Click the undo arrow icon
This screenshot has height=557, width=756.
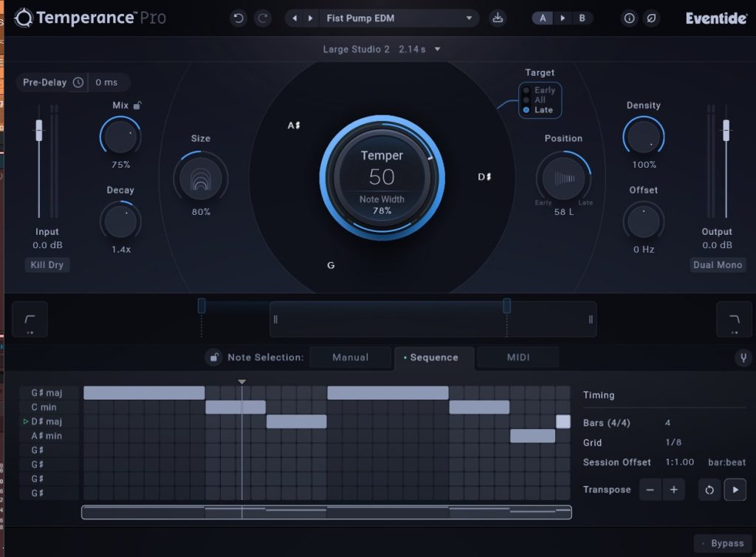tap(238, 18)
